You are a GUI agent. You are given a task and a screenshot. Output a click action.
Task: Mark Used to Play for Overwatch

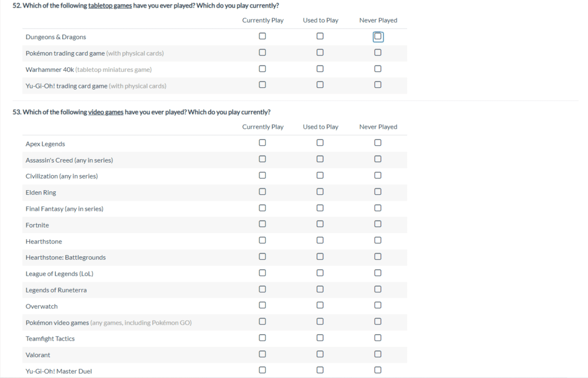tap(320, 305)
